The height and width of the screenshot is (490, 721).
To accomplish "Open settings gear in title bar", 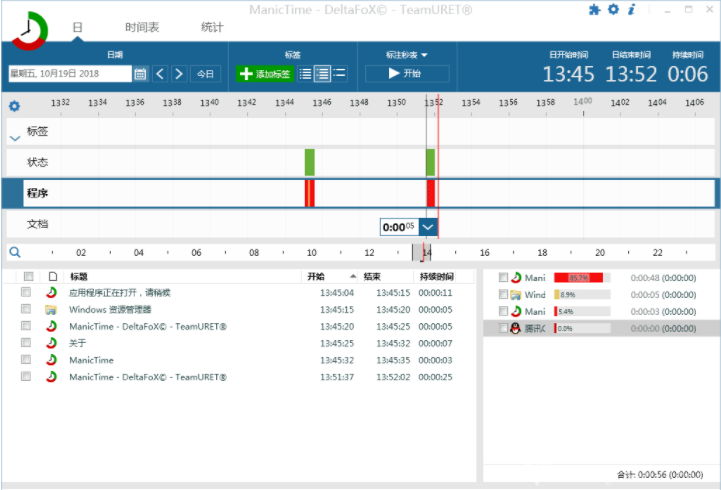I will tap(613, 10).
